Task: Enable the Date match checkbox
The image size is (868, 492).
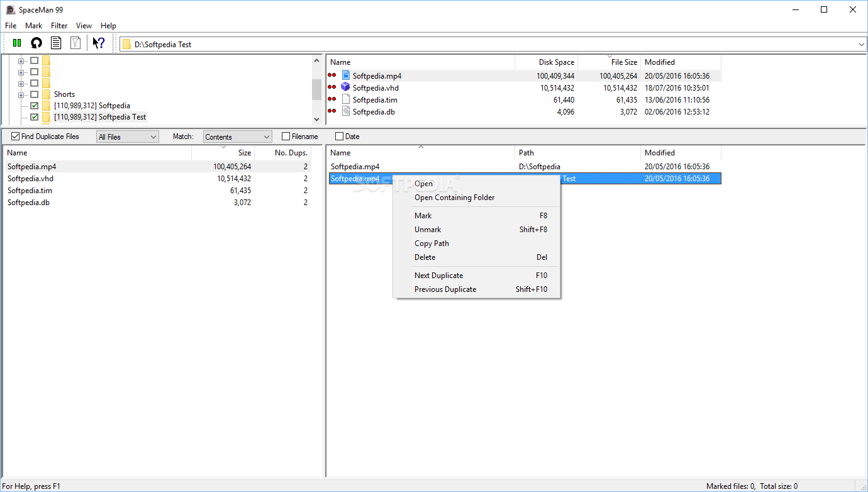Action: [339, 137]
